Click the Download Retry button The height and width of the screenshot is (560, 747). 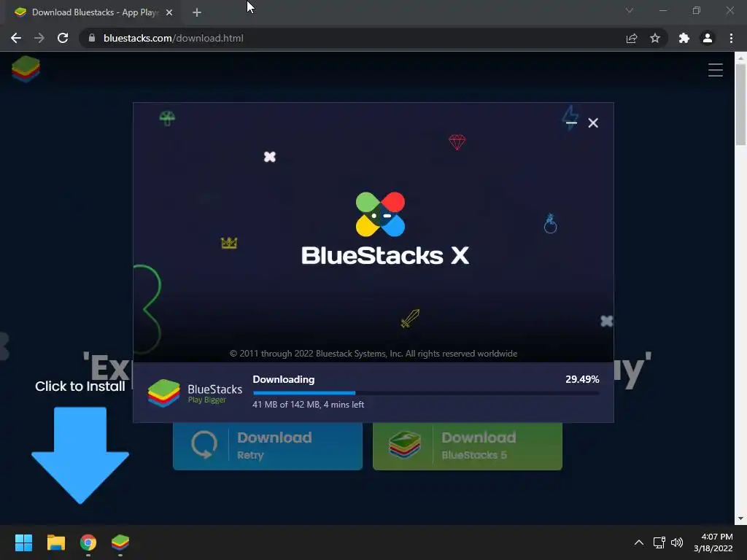point(268,446)
